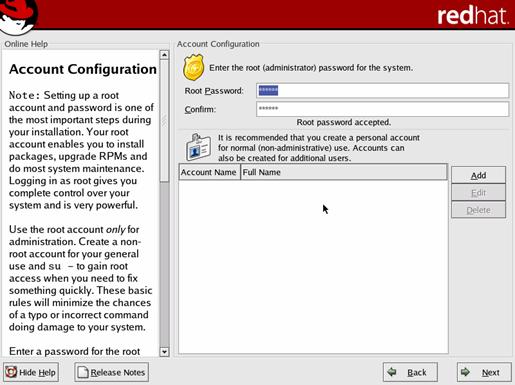The image size is (515, 385).
Task: Click the 'Confirm:' label
Action: 200,109
